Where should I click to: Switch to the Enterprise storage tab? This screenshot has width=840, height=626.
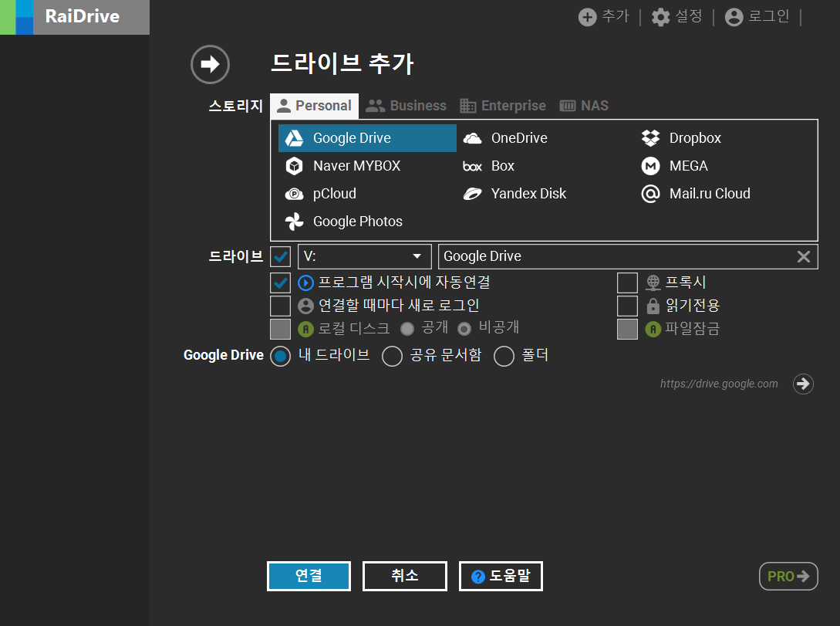pyautogui.click(x=503, y=106)
